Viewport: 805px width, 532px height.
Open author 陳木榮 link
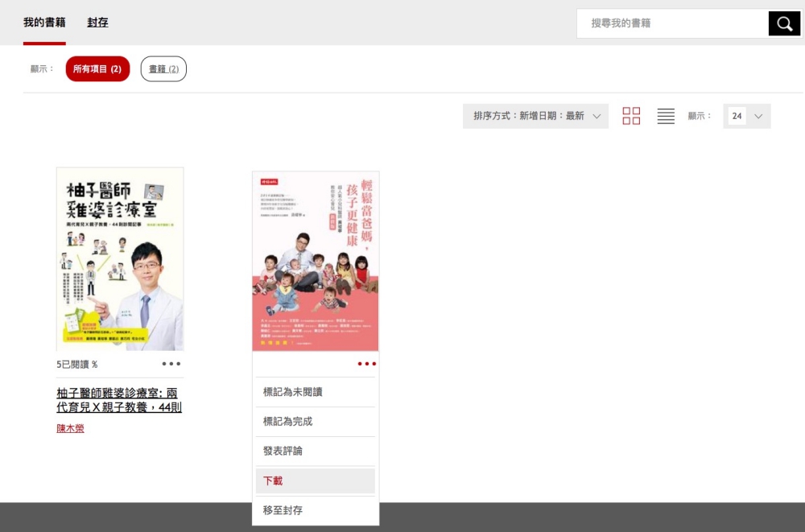70,428
